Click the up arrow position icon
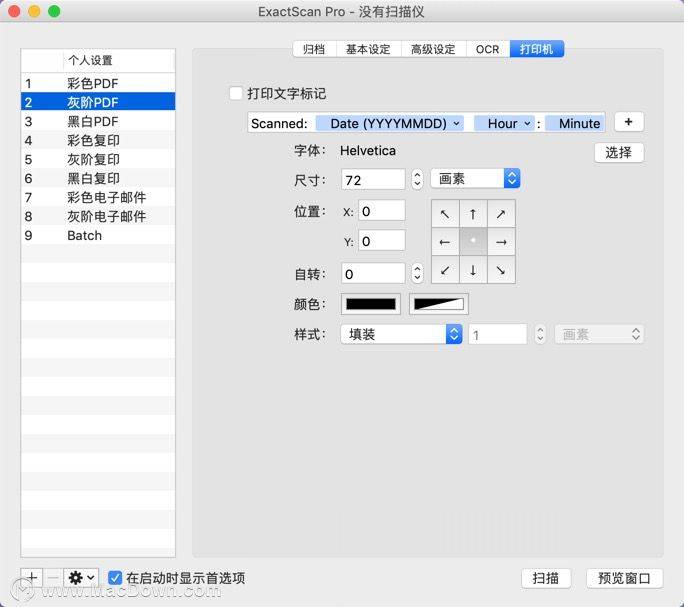Image resolution: width=684 pixels, height=607 pixels. [x=473, y=214]
